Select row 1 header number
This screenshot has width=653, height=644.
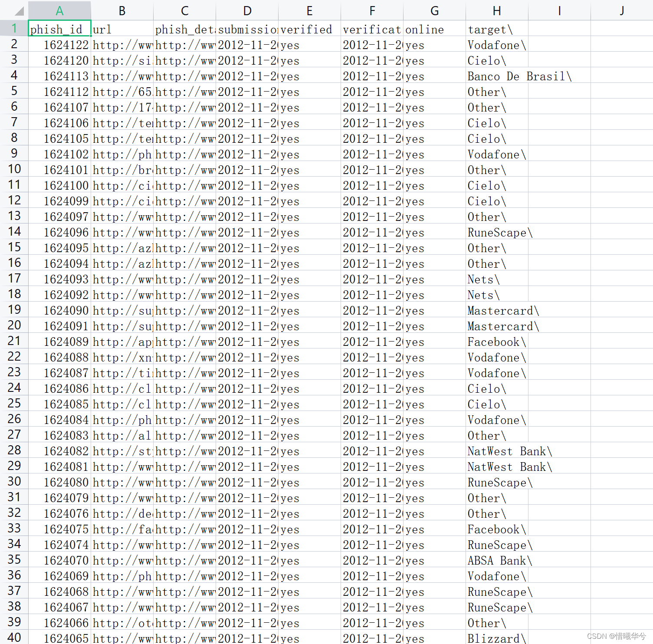(14, 28)
